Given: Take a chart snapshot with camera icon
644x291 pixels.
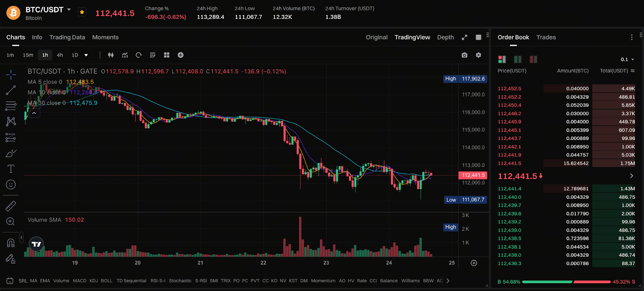Looking at the screenshot, I should point(464,55).
